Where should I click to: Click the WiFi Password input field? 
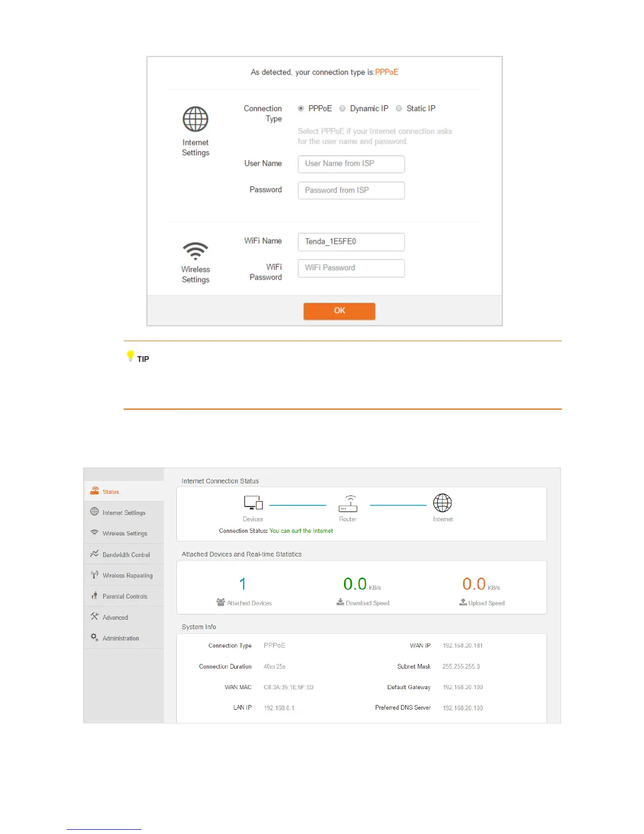(351, 268)
